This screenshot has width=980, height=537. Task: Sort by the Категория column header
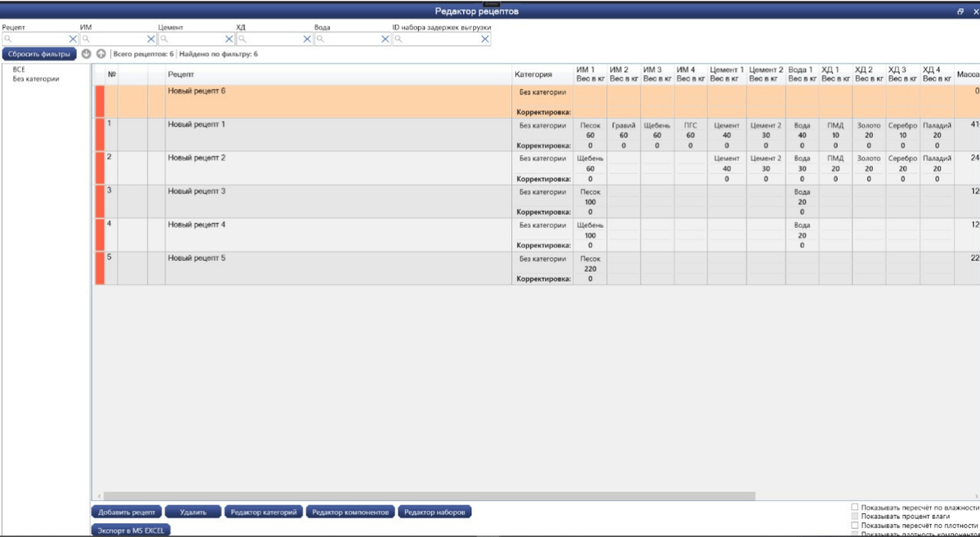coord(543,74)
